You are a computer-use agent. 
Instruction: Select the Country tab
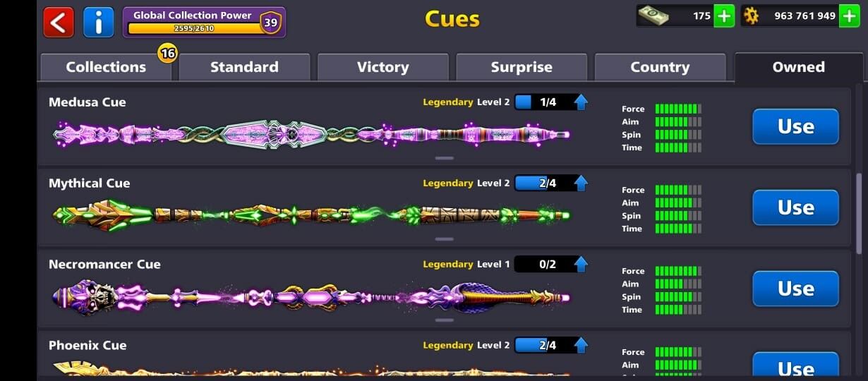tap(660, 68)
